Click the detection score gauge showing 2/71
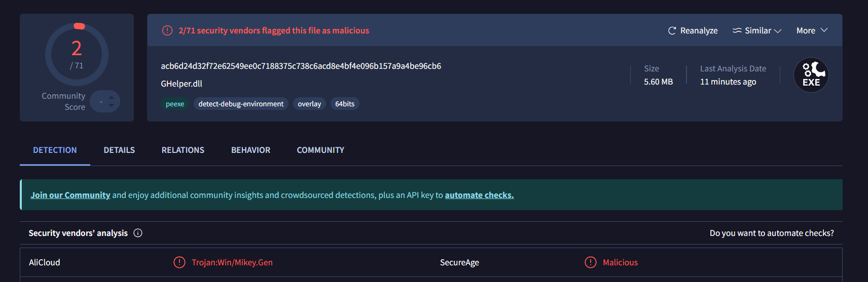Image resolution: width=868 pixels, height=282 pixels. pos(77,54)
